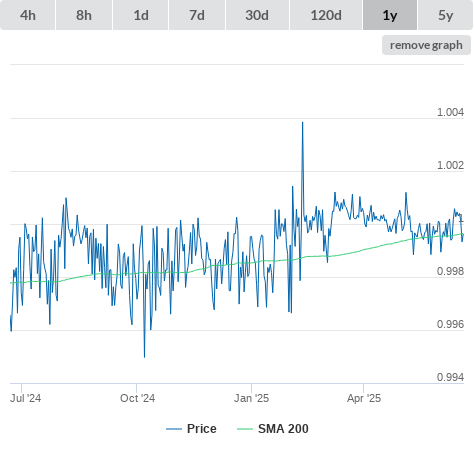
Task: Switch chart to 120d range
Action: [x=326, y=15]
